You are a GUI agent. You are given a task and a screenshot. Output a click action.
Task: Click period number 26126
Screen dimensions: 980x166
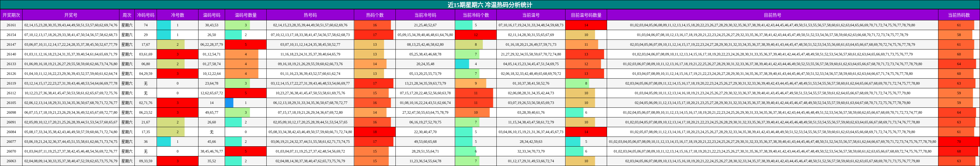(x=11, y=74)
